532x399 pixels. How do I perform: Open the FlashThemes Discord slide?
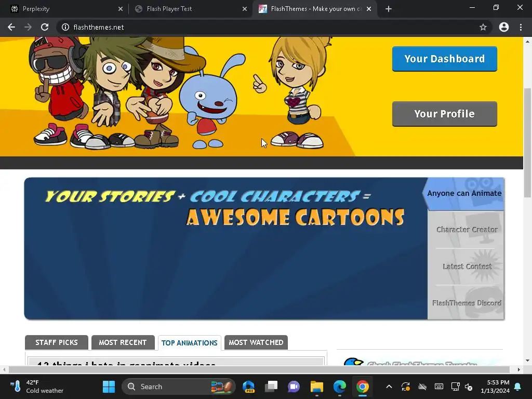(466, 303)
